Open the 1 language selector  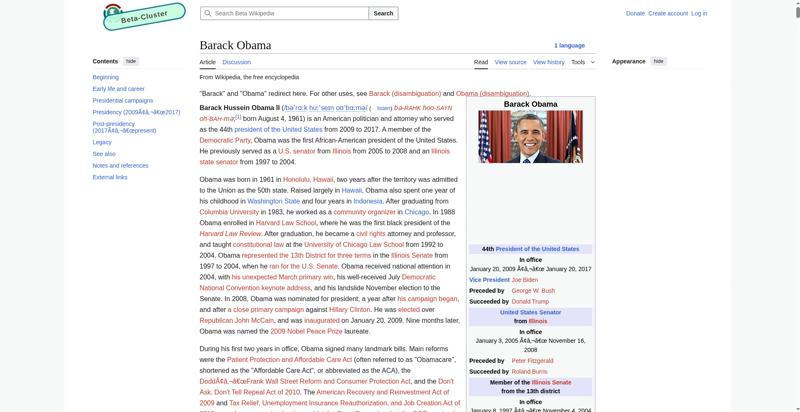pos(569,45)
